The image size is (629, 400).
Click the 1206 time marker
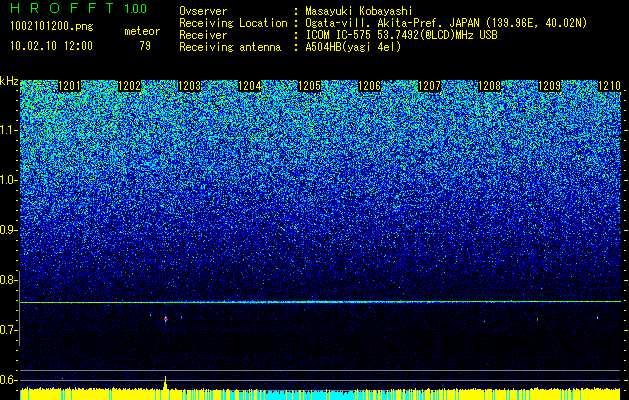point(369,86)
